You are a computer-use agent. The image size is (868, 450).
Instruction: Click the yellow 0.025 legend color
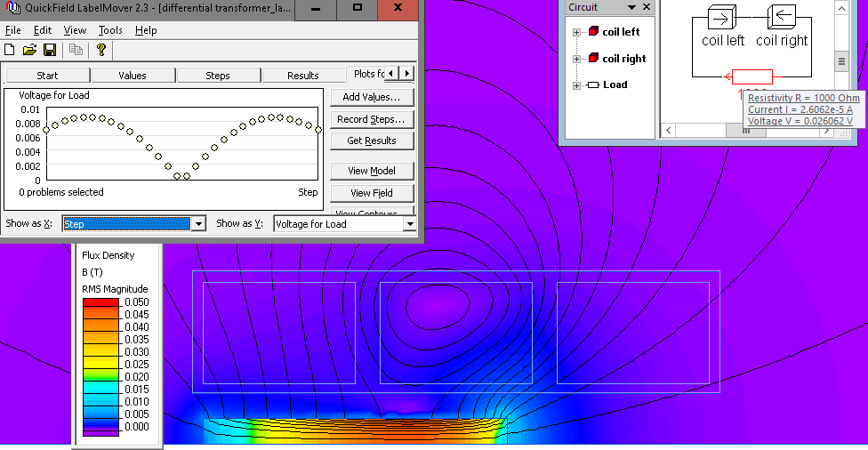[100, 365]
